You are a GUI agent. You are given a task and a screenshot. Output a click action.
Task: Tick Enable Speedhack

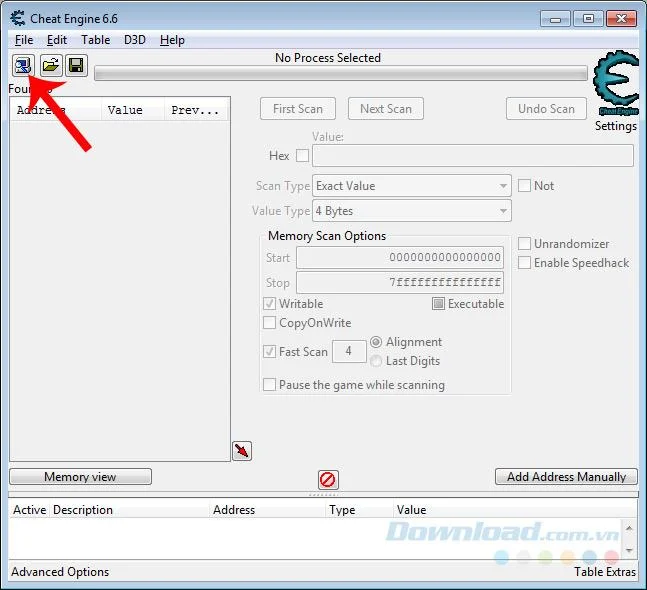coord(524,263)
